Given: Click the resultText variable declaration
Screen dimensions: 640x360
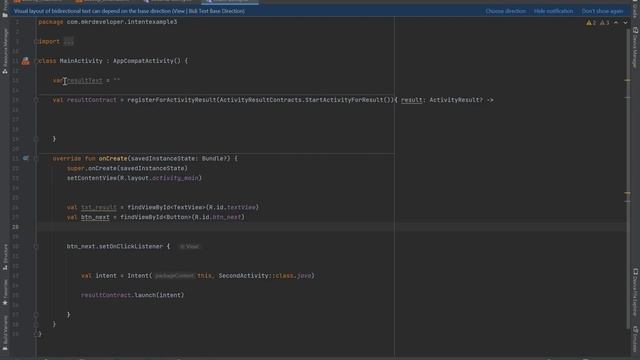Looking at the screenshot, I should pos(84,81).
